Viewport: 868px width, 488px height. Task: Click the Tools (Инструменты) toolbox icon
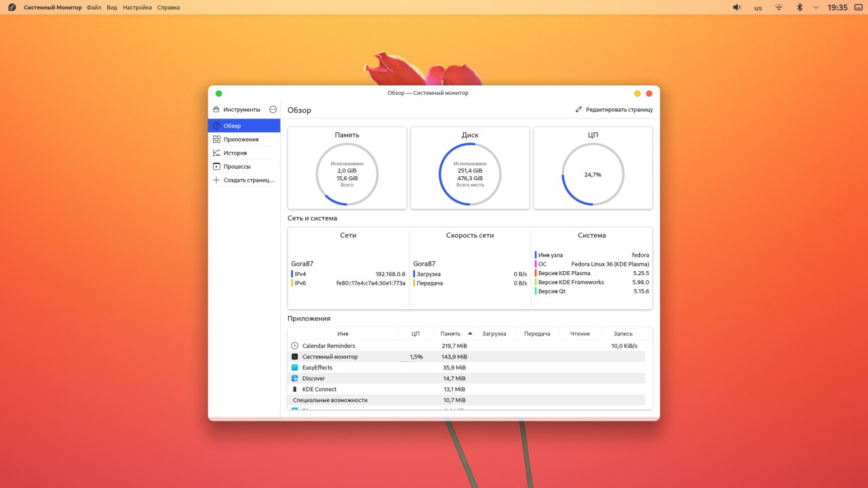click(x=216, y=109)
